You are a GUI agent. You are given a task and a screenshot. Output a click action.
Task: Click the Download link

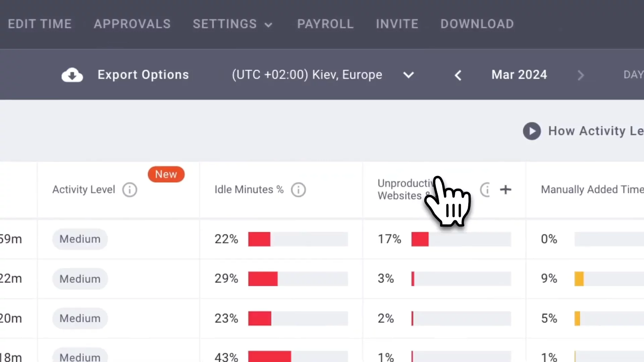(477, 24)
